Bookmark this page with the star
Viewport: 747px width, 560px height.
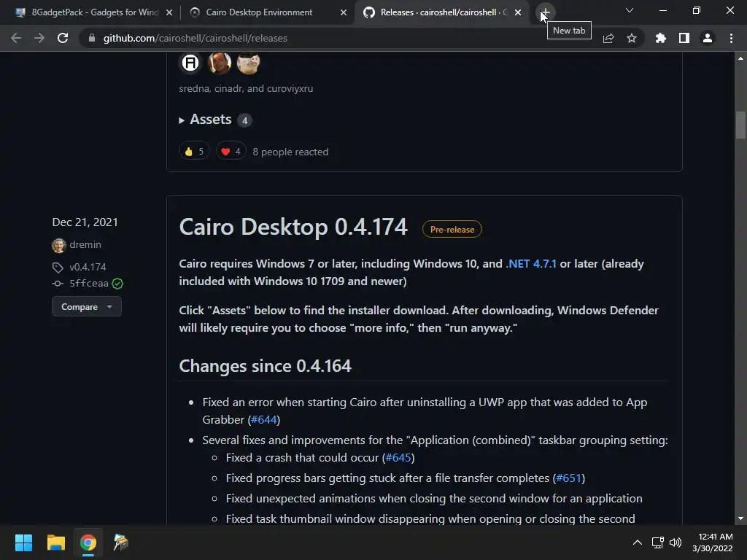[632, 38]
